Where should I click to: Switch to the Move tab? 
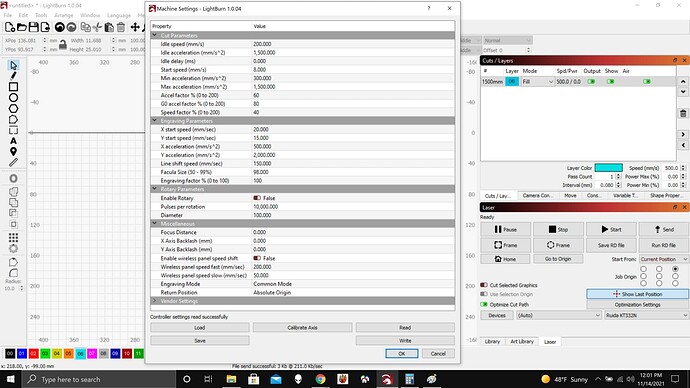click(x=570, y=195)
